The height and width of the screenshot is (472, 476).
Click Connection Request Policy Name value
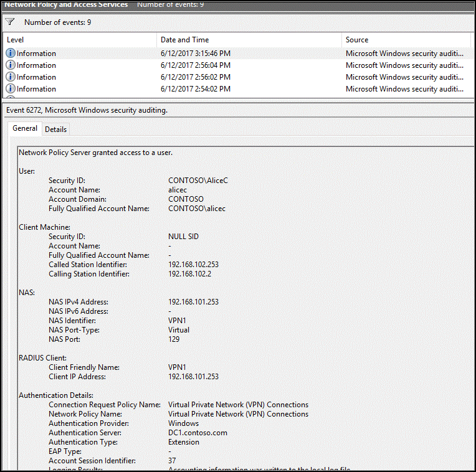pos(238,405)
